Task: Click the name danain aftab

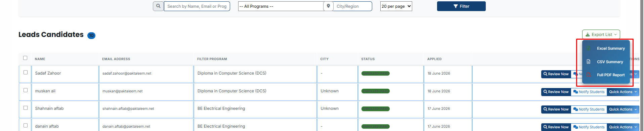Action: pos(47,126)
